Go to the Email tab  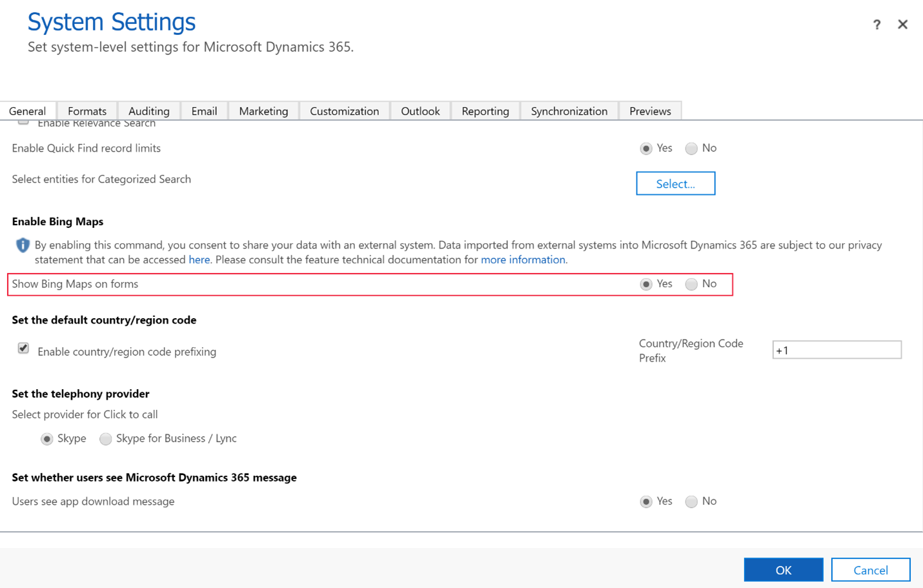click(204, 111)
